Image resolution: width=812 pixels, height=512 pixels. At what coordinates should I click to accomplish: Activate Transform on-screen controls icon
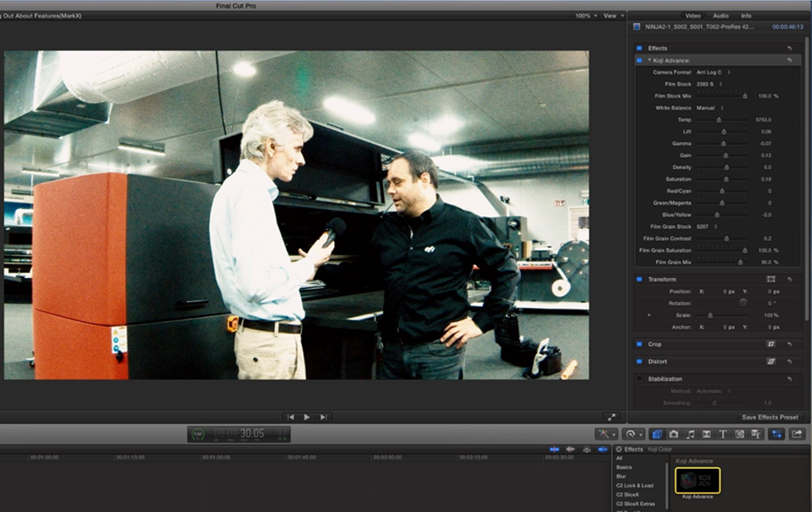[x=771, y=280]
